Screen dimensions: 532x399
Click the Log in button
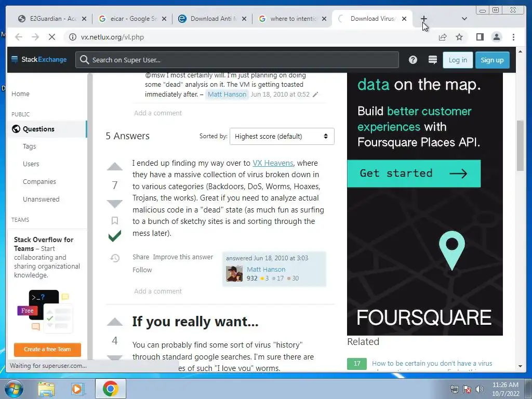458,60
